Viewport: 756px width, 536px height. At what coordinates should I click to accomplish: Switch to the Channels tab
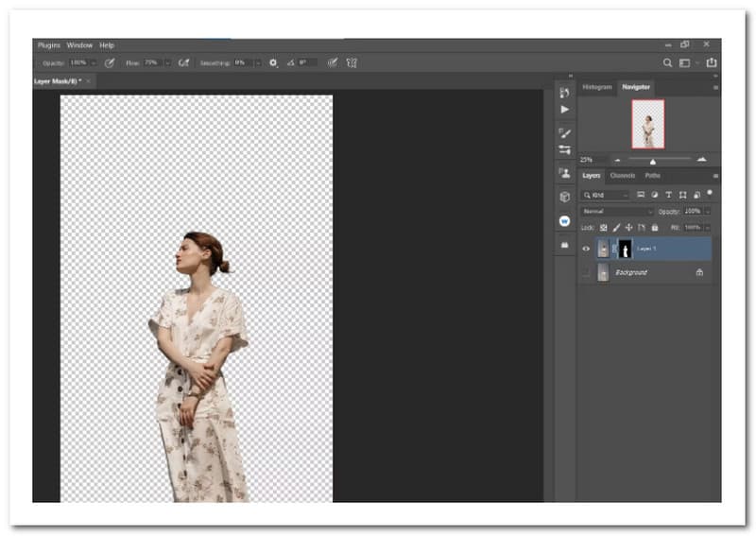click(x=622, y=176)
